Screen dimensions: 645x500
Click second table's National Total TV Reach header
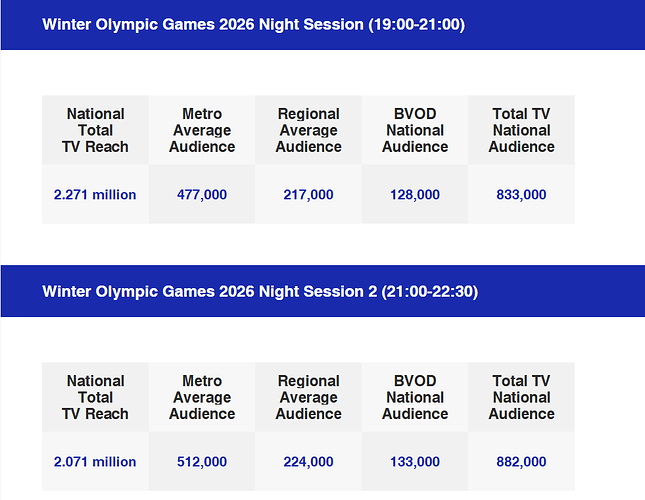(95, 397)
